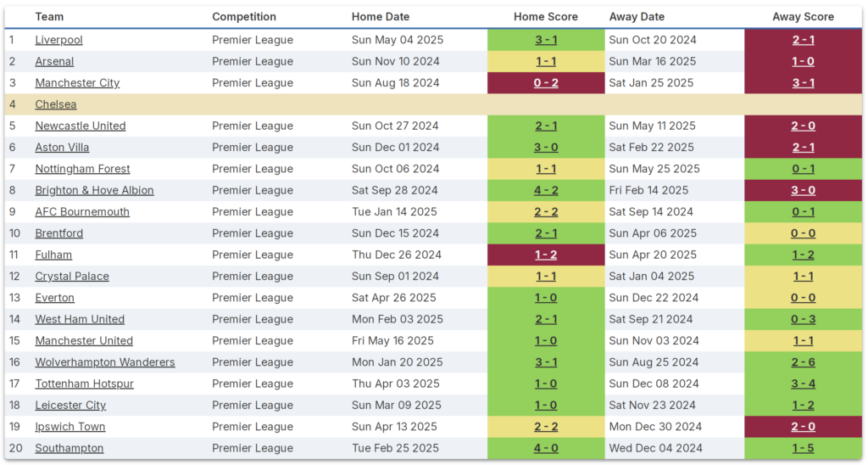Select the Wolverhampton Wanderers link
This screenshot has height=465, width=868.
105,362
